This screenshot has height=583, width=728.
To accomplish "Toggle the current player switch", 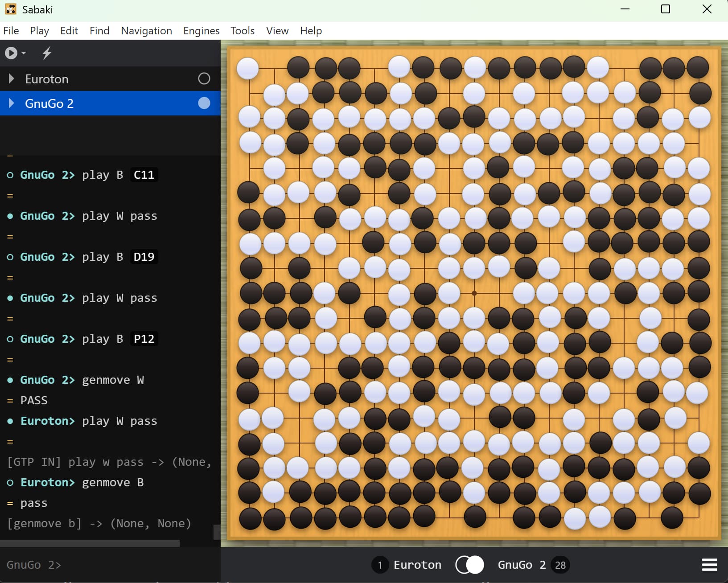I will coord(469,565).
